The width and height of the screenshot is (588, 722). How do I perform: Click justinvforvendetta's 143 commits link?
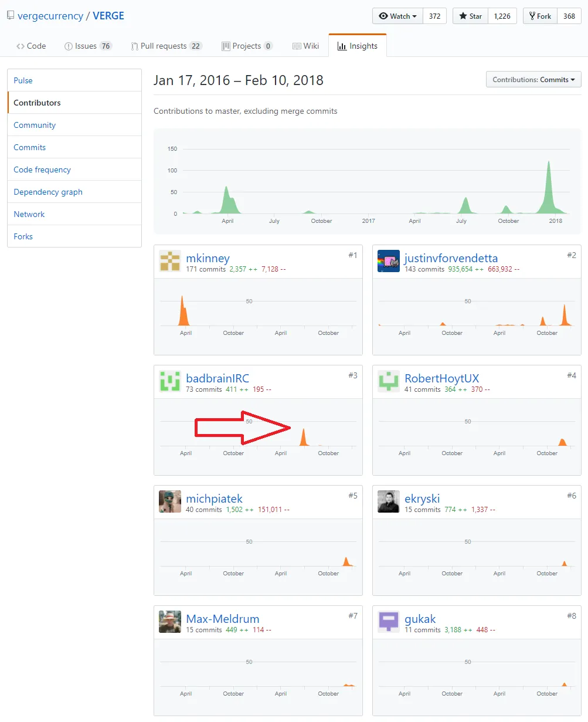pos(424,269)
